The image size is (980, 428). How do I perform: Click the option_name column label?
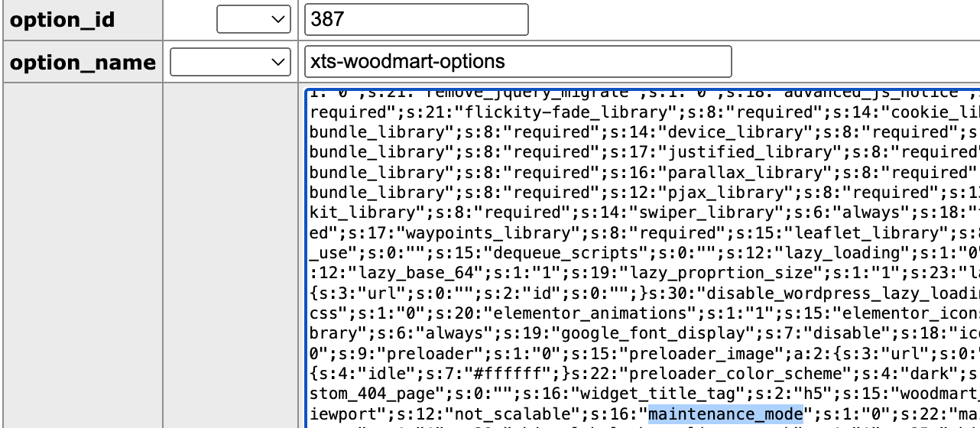coord(82,62)
